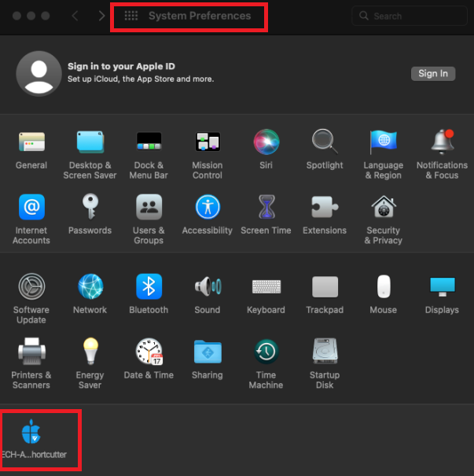The image size is (474, 476).
Task: Go forward with the right chevron
Action: 101,16
